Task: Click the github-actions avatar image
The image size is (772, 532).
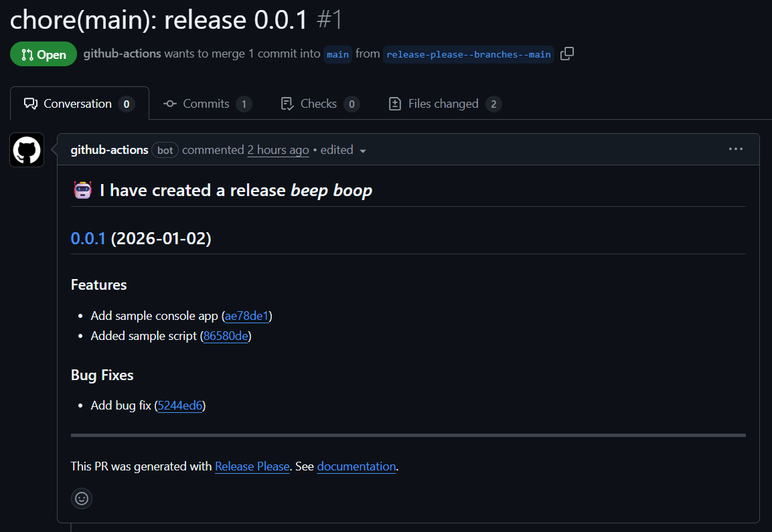Action: [x=27, y=150]
